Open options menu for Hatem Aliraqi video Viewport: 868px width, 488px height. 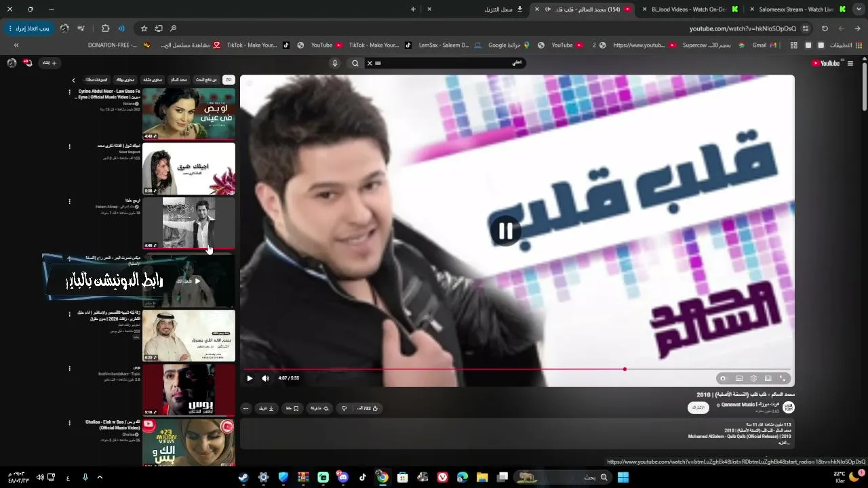[69, 202]
